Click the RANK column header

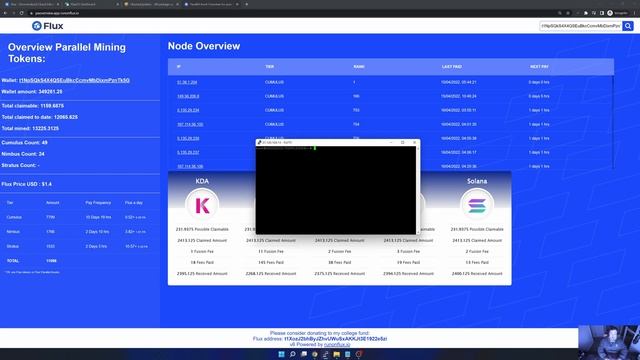click(359, 67)
